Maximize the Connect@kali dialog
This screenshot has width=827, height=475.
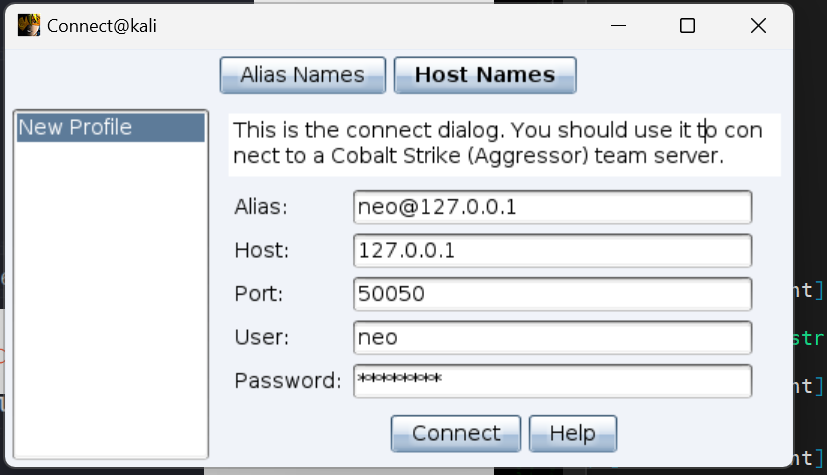687,26
